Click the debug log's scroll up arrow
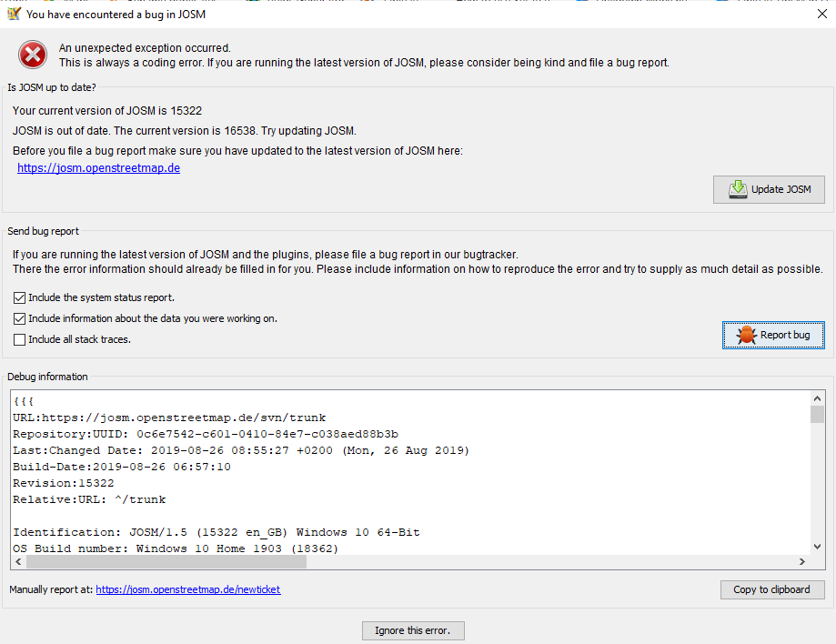The width and height of the screenshot is (836, 644). click(x=818, y=399)
